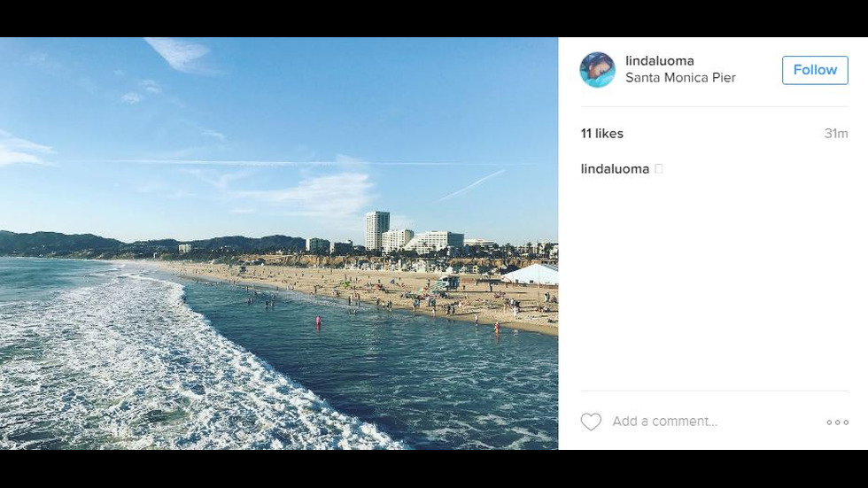Like the post with the heart icon

coord(591,422)
